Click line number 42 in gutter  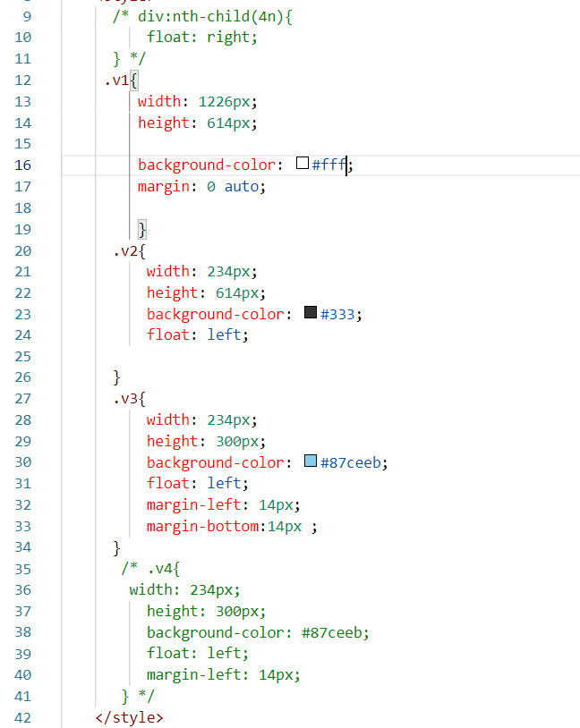(22, 718)
